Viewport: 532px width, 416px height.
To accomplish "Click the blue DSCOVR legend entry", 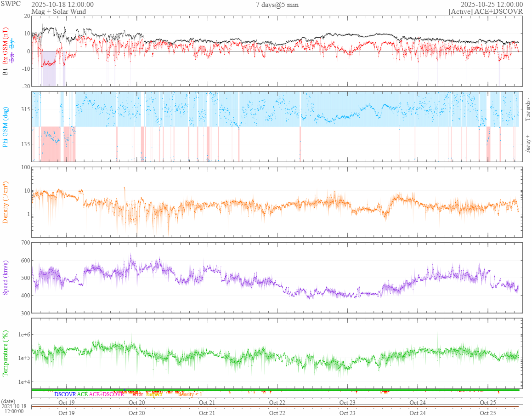I will 65,394.
